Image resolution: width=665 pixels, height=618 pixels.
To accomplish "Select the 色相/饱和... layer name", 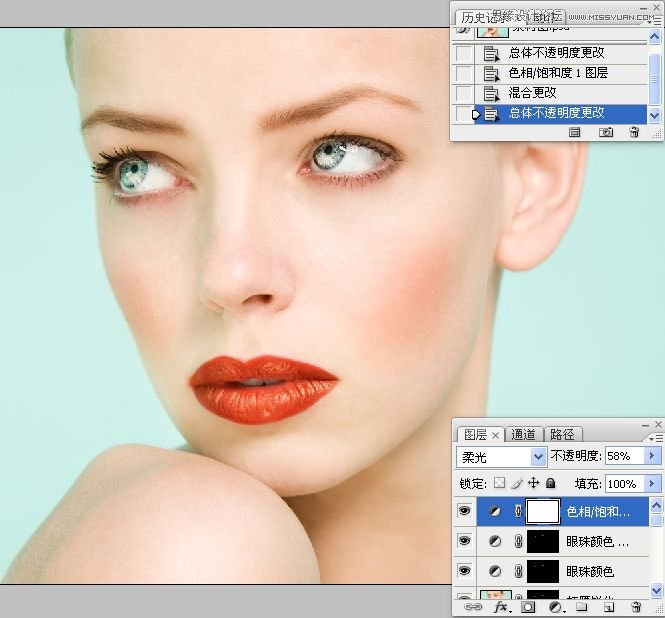I will (598, 512).
